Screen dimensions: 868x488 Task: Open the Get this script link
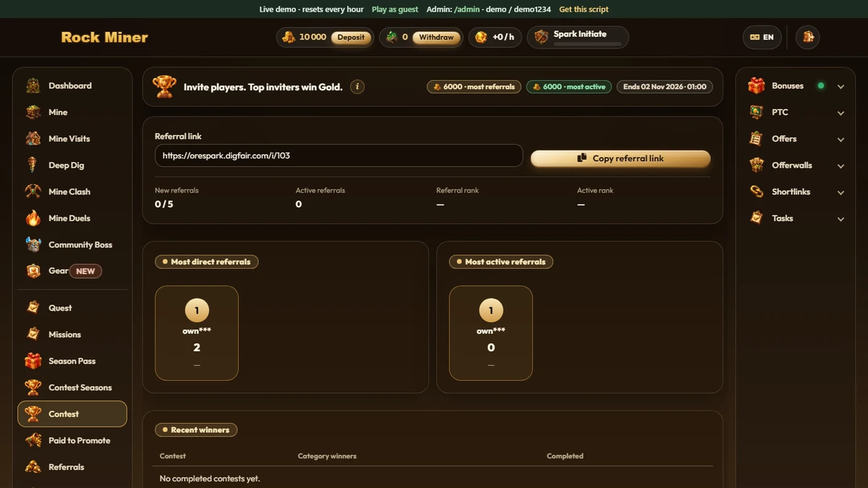(x=584, y=9)
